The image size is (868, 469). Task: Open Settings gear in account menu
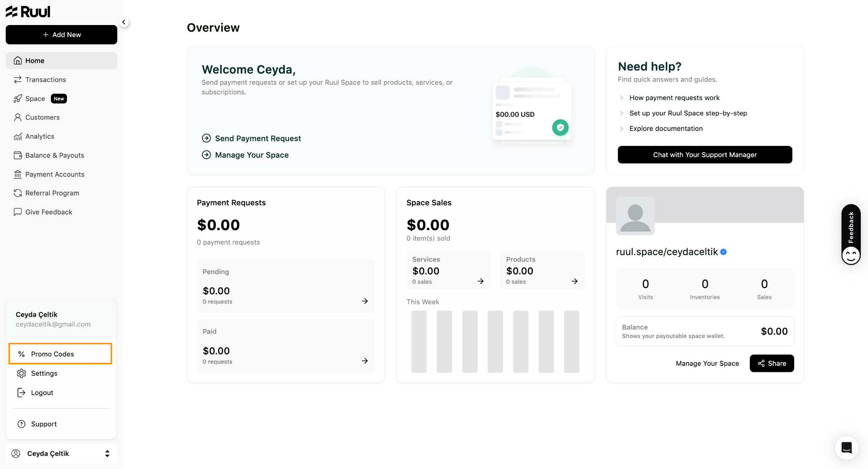tap(22, 373)
